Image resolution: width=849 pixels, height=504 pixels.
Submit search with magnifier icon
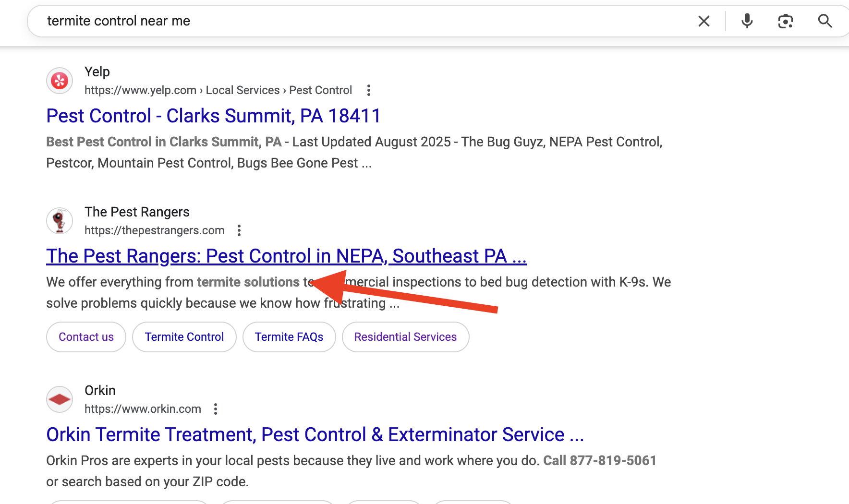pos(825,21)
